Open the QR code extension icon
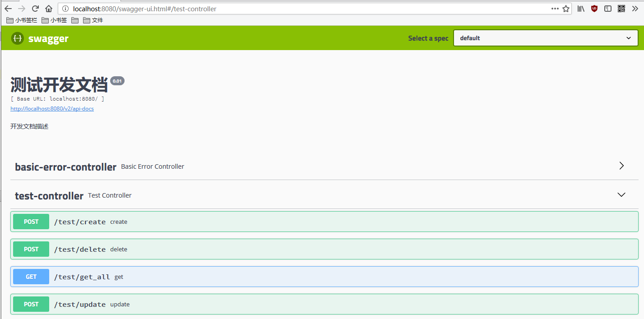Viewport: 644px width, 319px height. pyautogui.click(x=621, y=9)
